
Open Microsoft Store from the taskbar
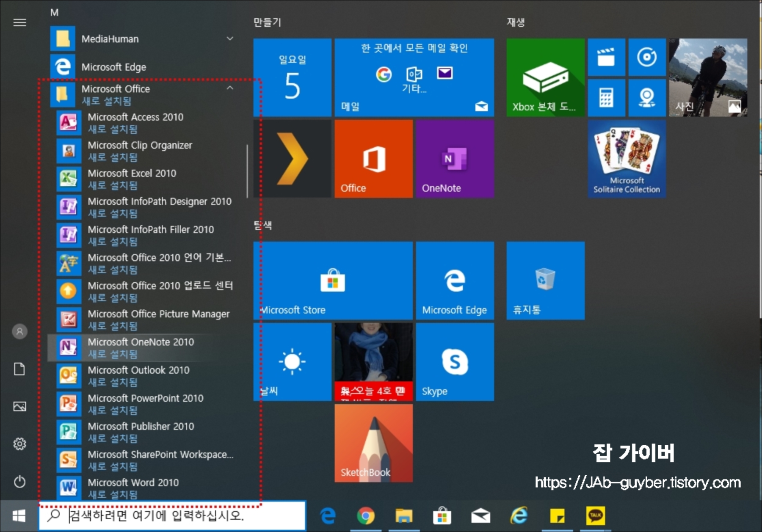[x=442, y=516]
